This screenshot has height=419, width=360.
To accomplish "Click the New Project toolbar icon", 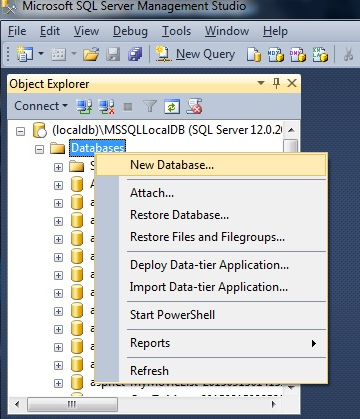I will [x=25, y=54].
